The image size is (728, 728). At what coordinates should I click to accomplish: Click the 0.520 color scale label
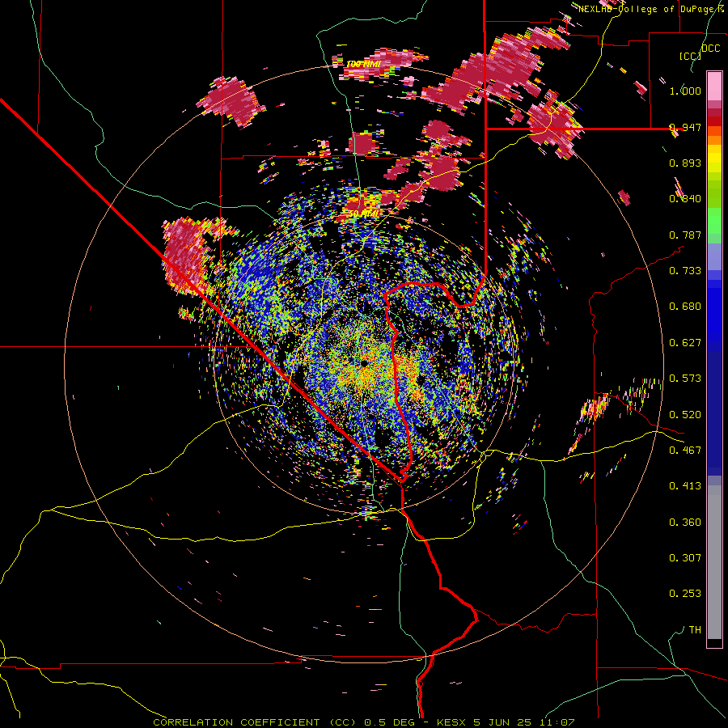click(x=685, y=415)
